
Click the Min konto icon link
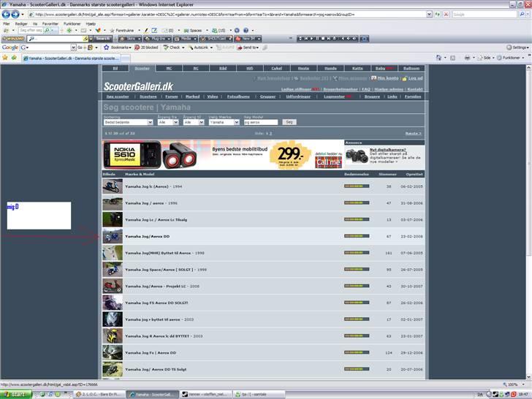[x=374, y=77]
